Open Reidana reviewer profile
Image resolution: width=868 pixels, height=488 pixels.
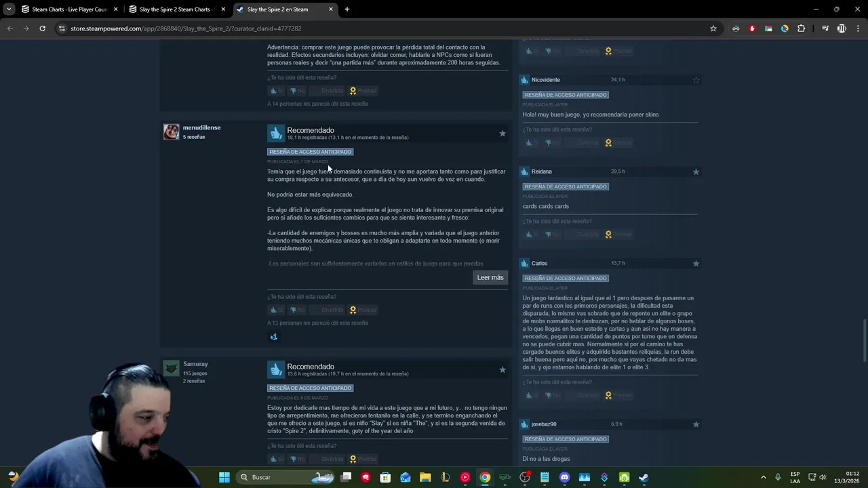point(541,171)
